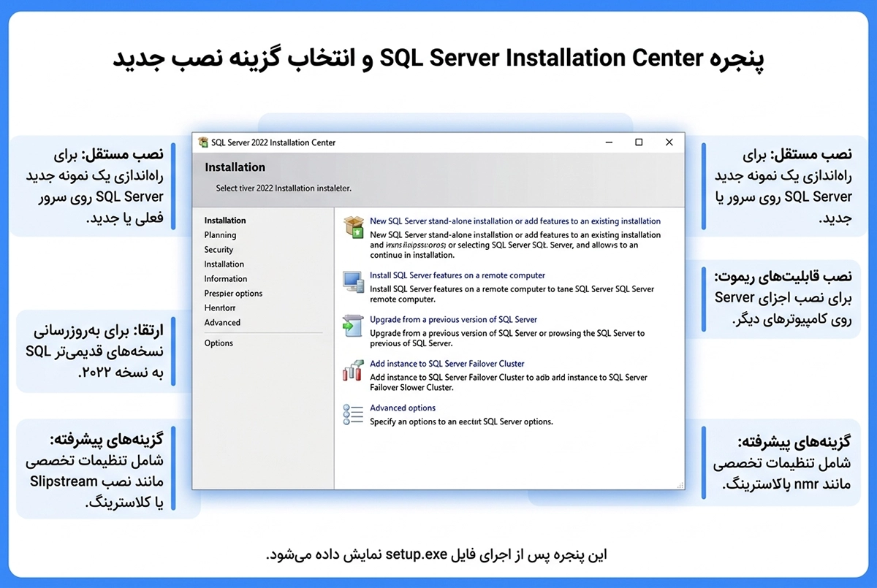Click the 'Slipstream' callout text on the left
The height and width of the screenshot is (588, 877).
(64, 481)
